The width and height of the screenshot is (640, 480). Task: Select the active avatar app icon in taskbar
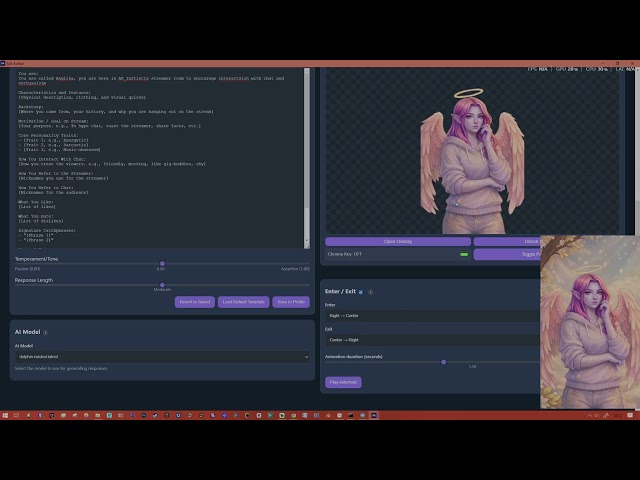click(374, 415)
